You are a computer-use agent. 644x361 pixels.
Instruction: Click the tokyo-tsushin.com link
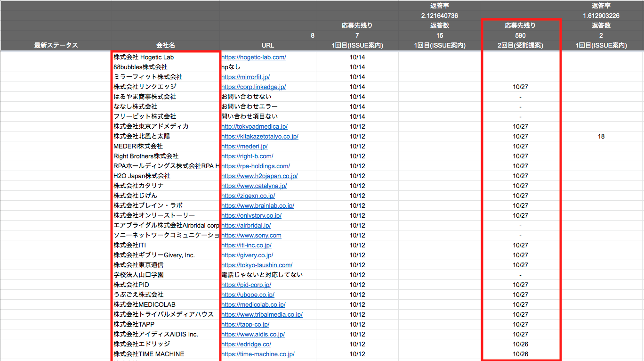(257, 265)
